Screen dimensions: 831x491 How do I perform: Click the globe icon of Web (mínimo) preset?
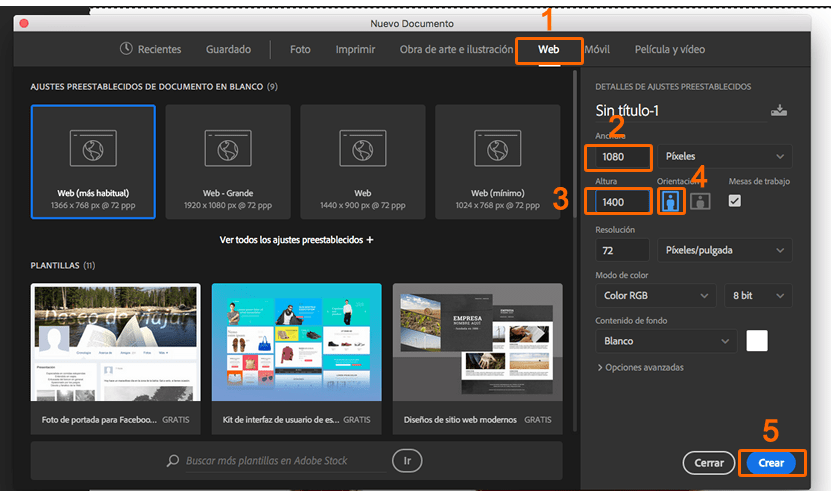(498, 150)
